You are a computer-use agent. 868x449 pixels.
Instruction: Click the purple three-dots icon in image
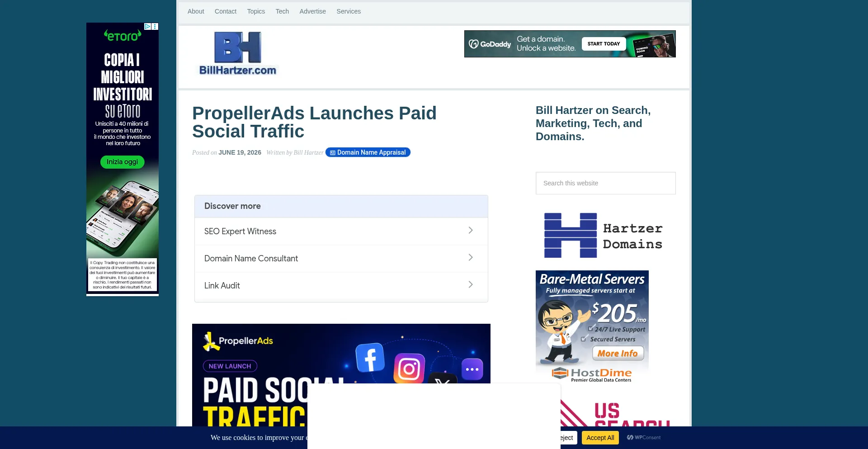click(x=472, y=369)
